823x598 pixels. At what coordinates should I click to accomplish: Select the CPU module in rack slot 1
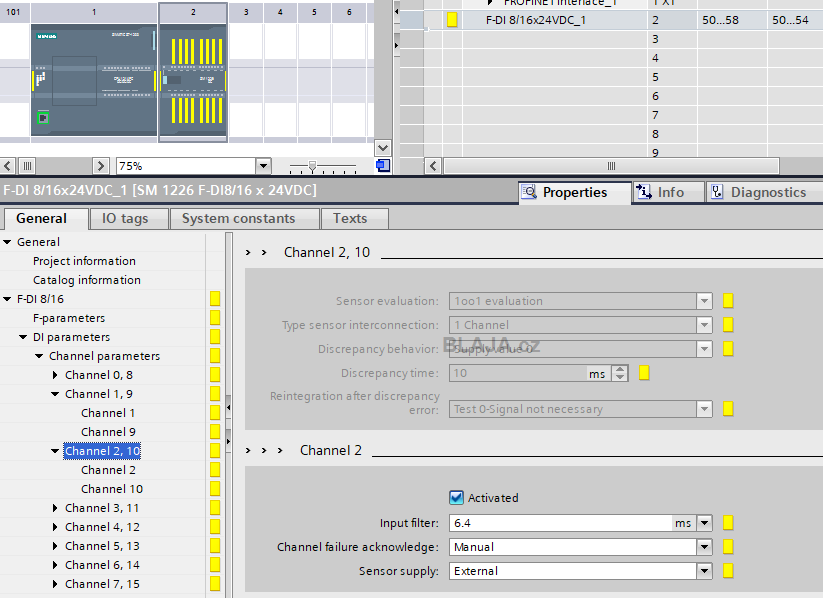pos(94,80)
